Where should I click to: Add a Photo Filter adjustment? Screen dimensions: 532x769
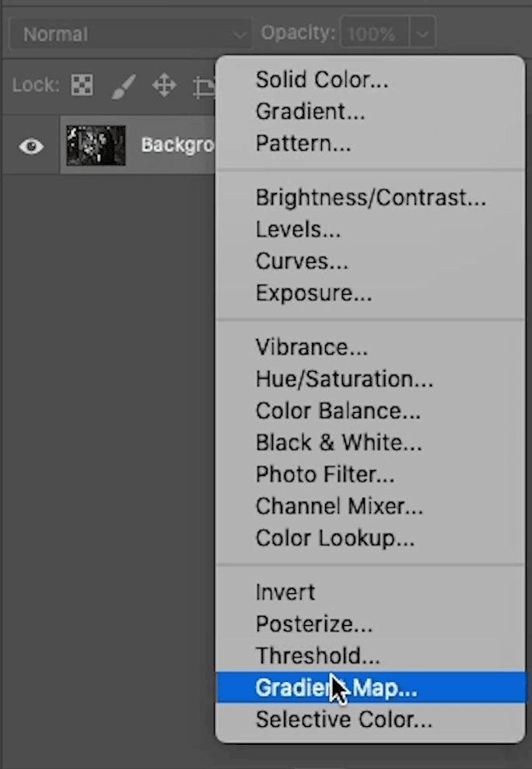pos(325,474)
